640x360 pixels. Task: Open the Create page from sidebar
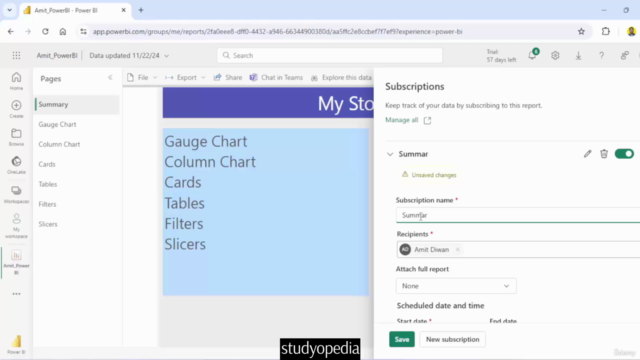coord(16,109)
